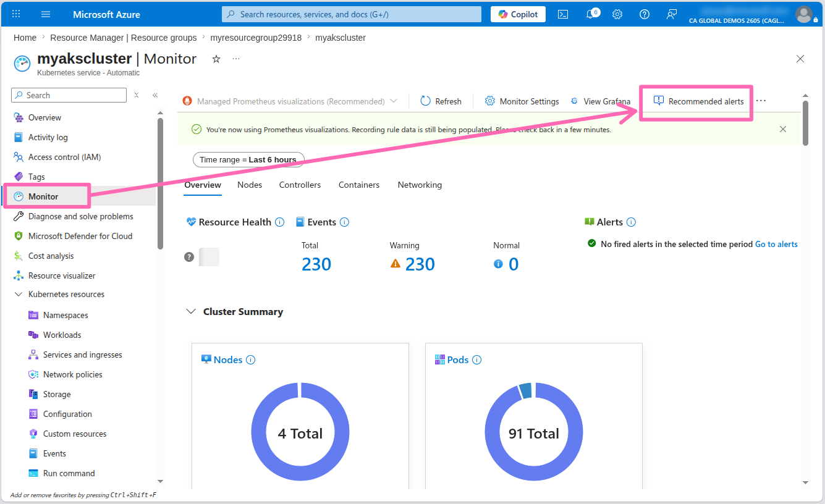This screenshot has width=825, height=504.
Task: Open Resource Manager | Resource groups breadcrumb
Action: tap(124, 38)
